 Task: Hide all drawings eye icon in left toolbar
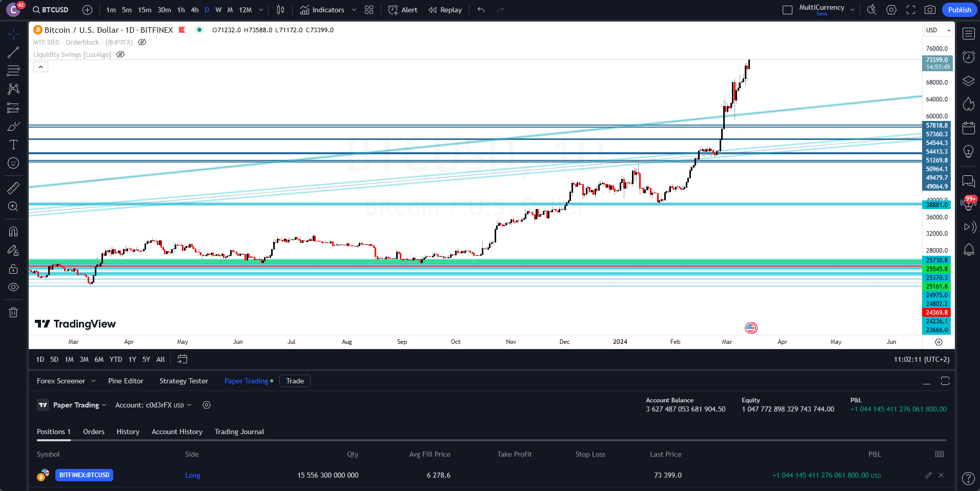13,287
